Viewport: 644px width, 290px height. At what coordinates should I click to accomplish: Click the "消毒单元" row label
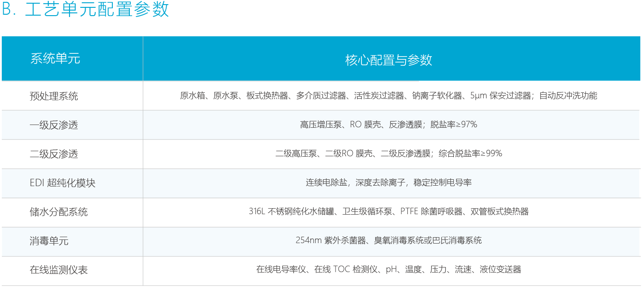(49, 241)
